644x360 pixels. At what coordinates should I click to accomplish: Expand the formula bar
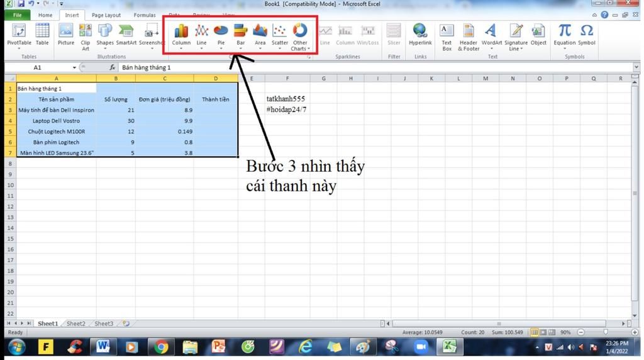coord(636,67)
